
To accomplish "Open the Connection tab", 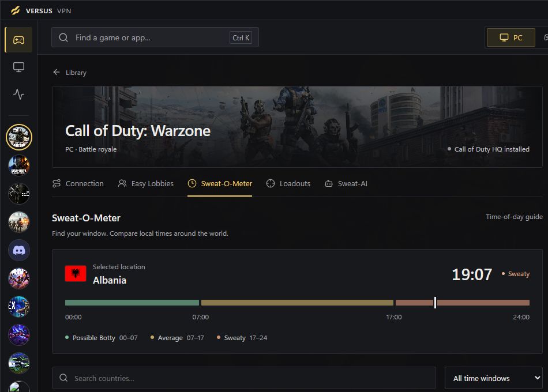I will (78, 183).
